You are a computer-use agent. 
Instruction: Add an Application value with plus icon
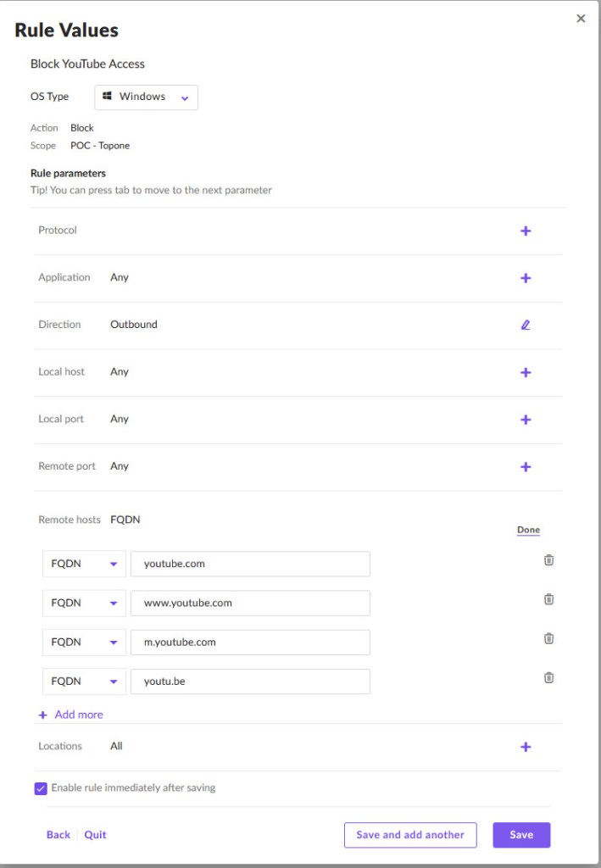point(526,278)
